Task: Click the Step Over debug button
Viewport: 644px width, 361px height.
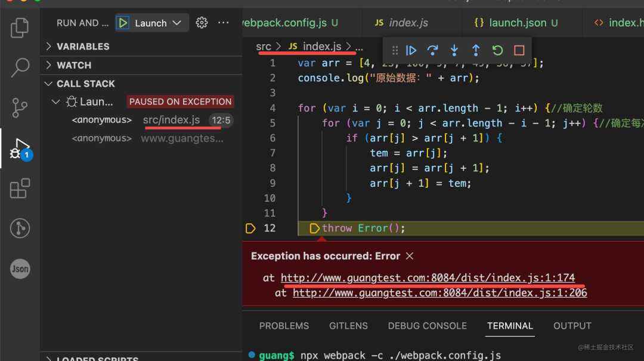Action: [432, 51]
